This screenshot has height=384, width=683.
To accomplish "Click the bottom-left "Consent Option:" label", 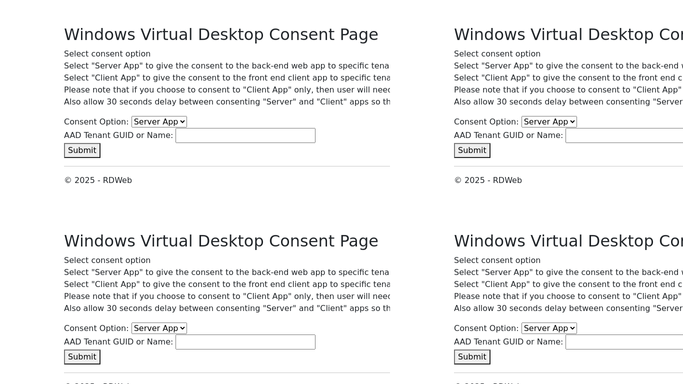I will point(96,328).
